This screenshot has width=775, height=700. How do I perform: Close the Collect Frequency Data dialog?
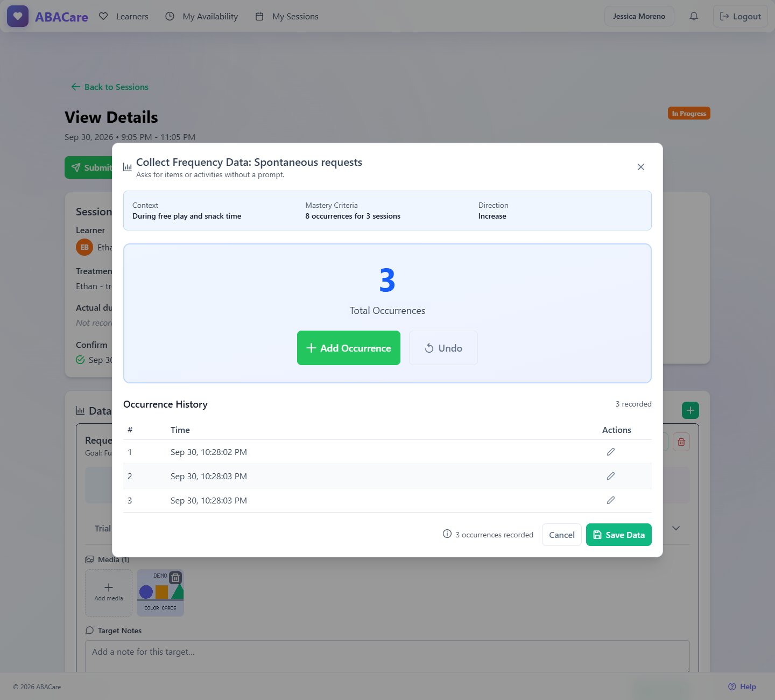pos(640,167)
